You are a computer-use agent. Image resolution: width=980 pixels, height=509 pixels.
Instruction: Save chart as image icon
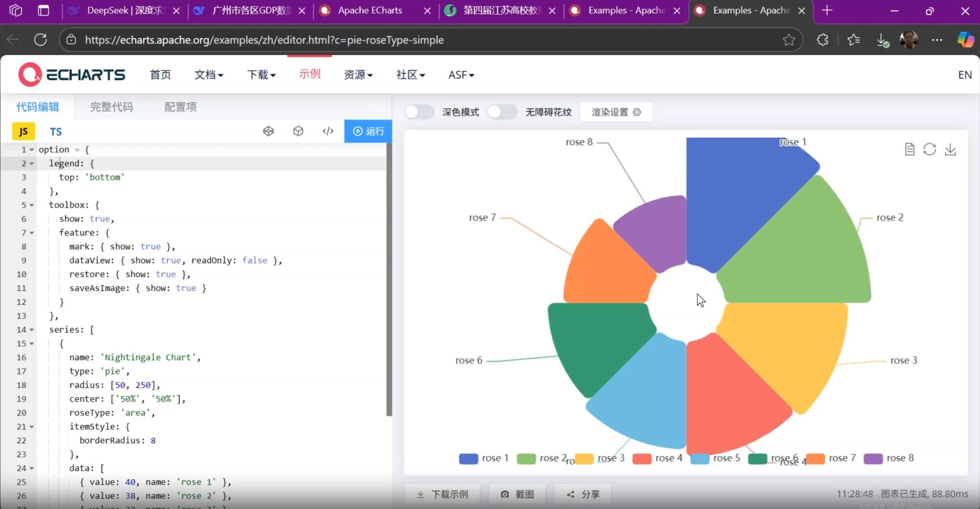(950, 150)
